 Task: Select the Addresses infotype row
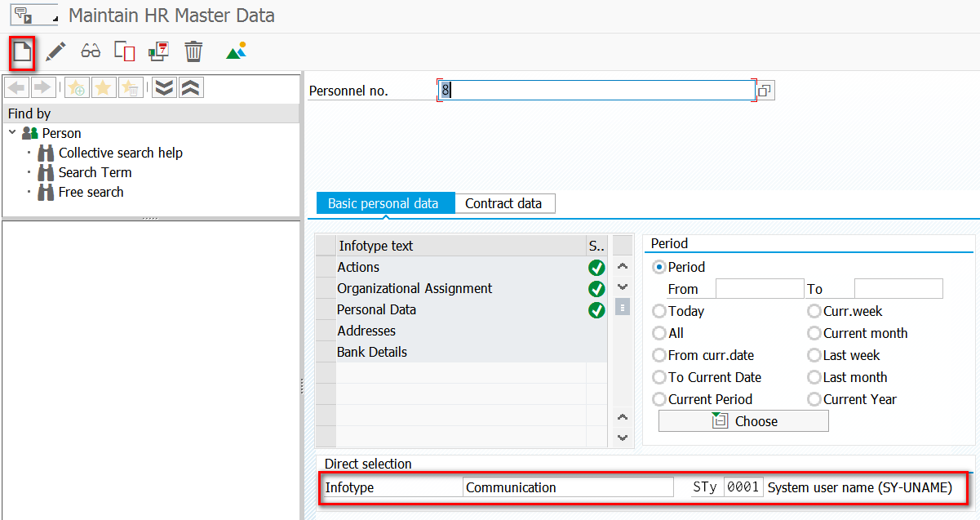(x=461, y=331)
